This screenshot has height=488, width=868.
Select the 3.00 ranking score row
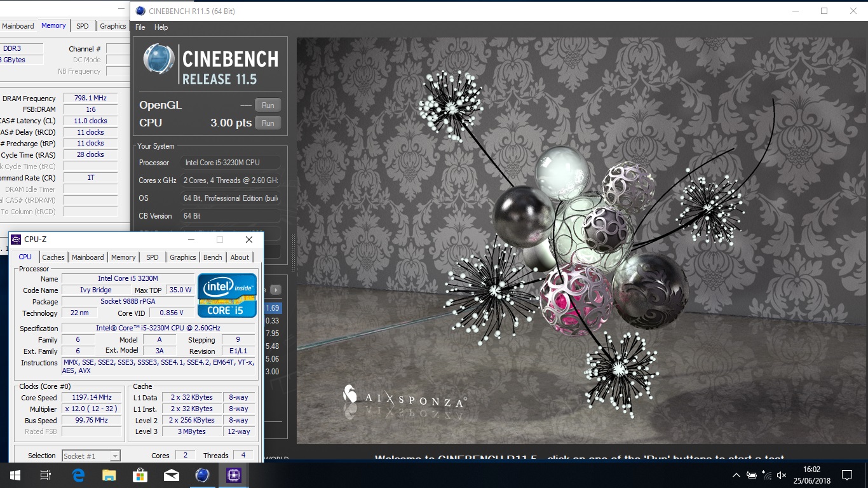[272, 372]
